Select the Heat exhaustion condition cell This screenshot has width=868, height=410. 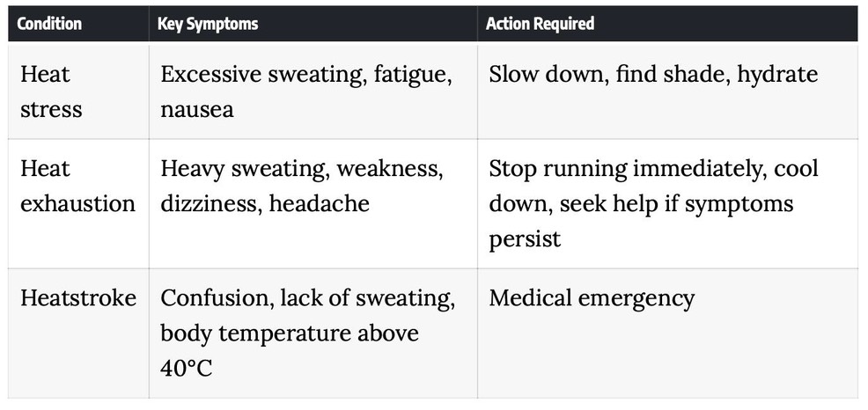pos(78,203)
